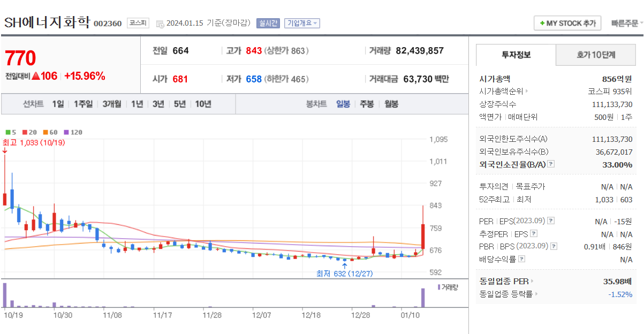Click the 동일업종 등락률 value -1.52%
The width and height of the screenshot is (644, 334).
pyautogui.click(x=620, y=294)
